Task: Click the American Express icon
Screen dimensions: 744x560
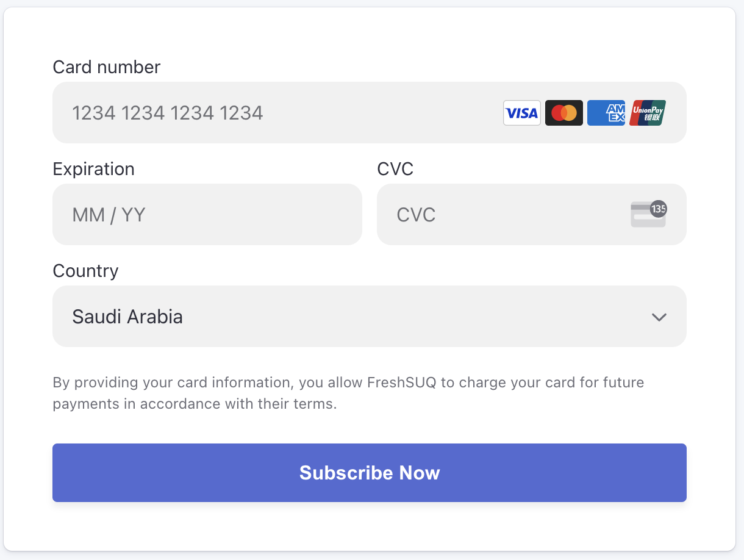Action: tap(606, 113)
